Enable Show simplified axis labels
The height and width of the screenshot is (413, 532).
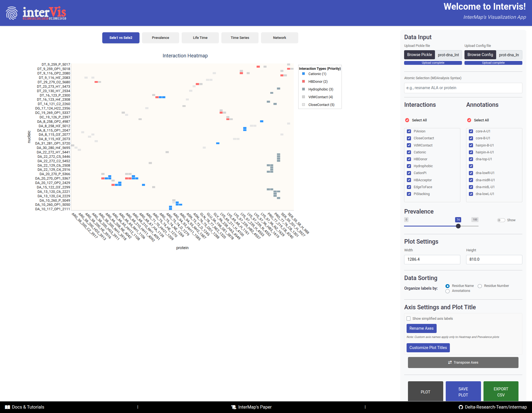409,318
